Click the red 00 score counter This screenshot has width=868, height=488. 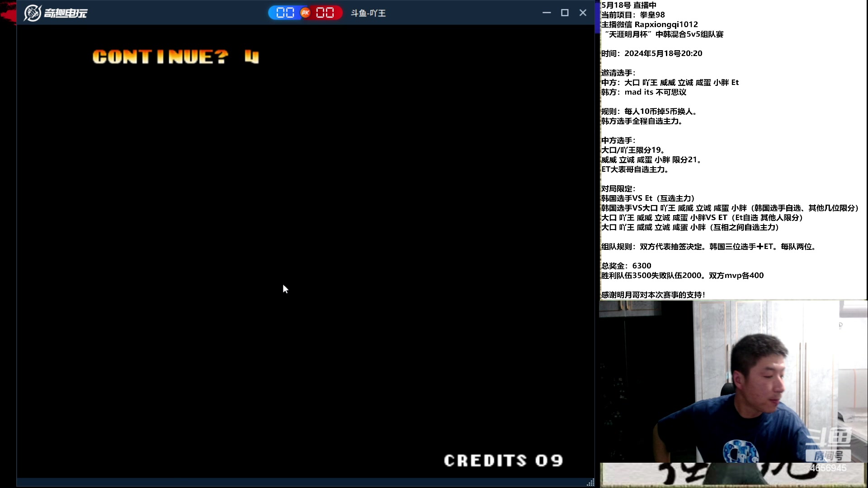[x=325, y=13]
